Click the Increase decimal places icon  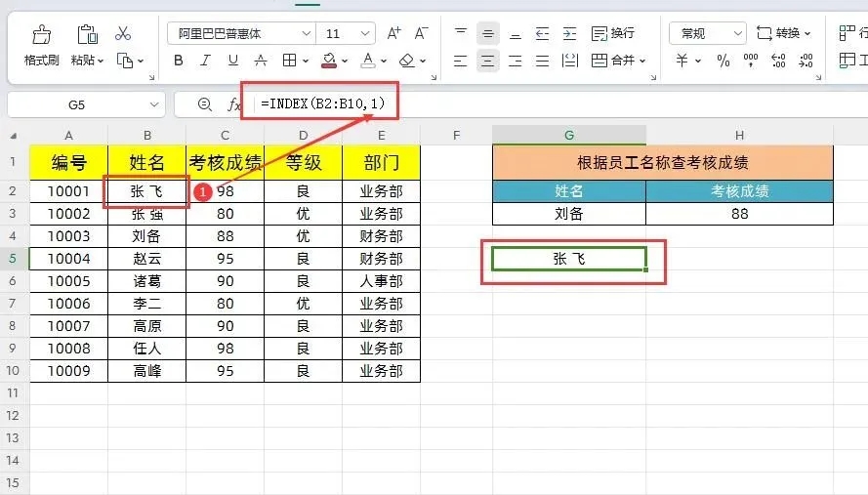[778, 61]
